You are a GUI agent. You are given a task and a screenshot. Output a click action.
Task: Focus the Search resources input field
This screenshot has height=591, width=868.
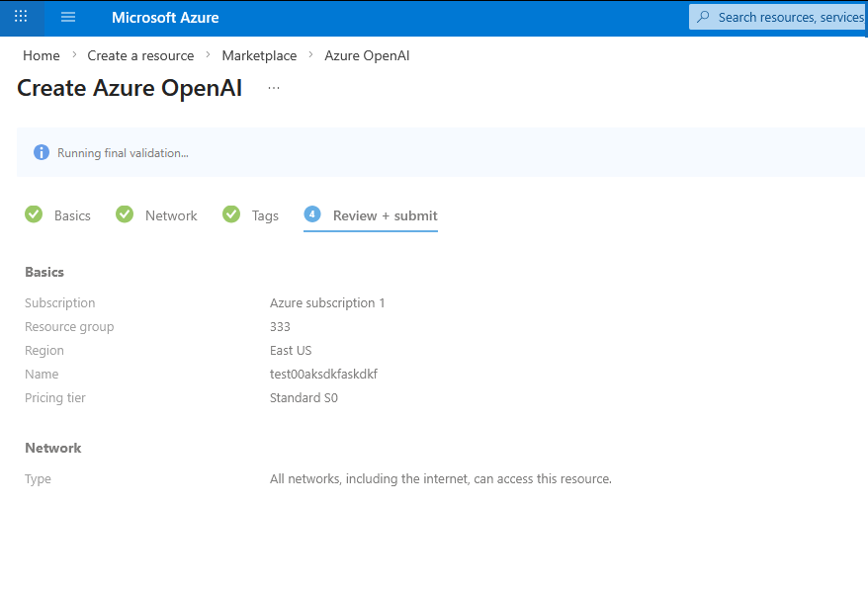(x=789, y=17)
